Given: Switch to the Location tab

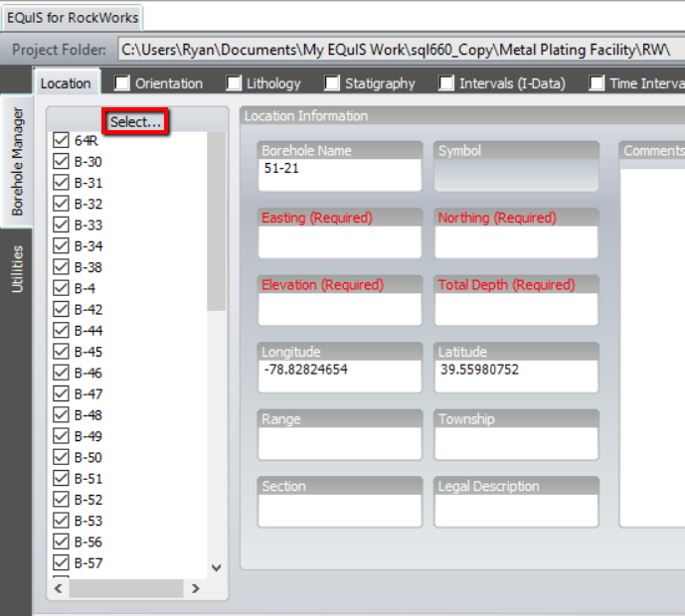Looking at the screenshot, I should pyautogui.click(x=66, y=83).
